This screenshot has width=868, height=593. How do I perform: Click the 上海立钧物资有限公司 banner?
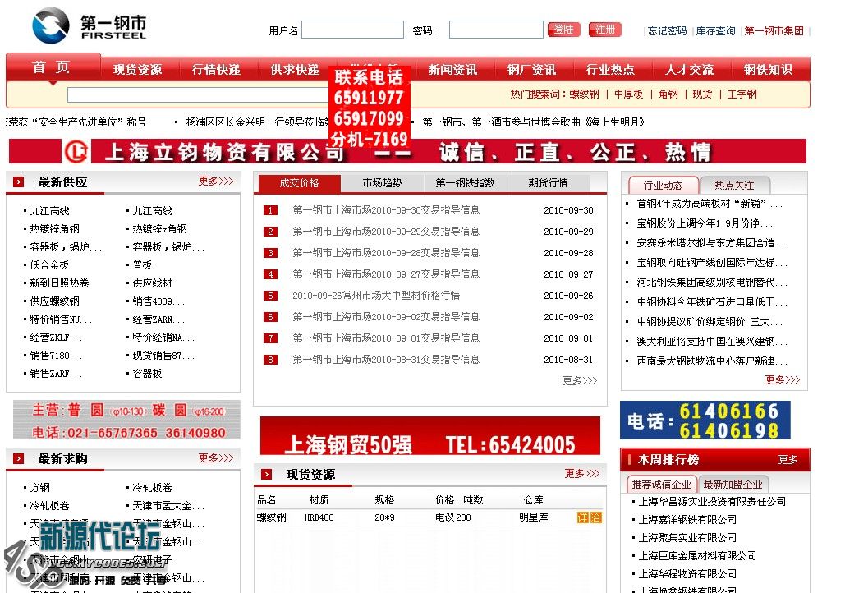pos(407,151)
